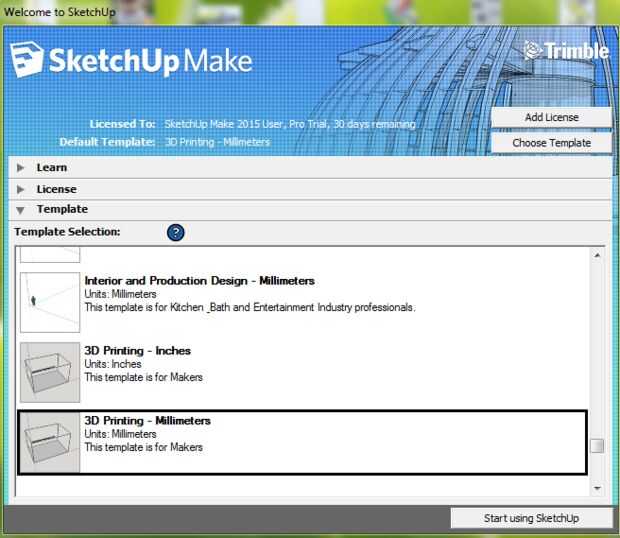The width and height of the screenshot is (620, 538).
Task: Select Interior and Production Design Millimeters thumbnail
Action: coord(50,302)
